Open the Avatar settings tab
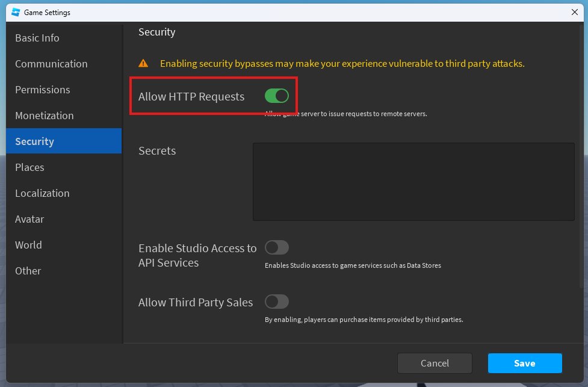Screen dimensions: 588x387 point(64,219)
